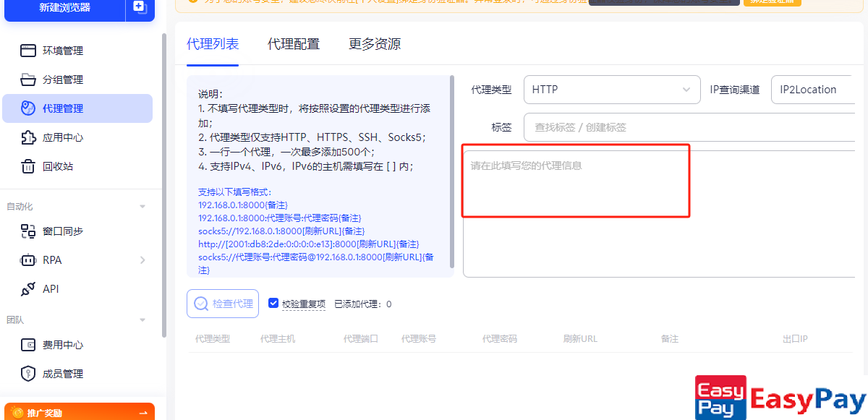Collapse the 团队 sidebar section
This screenshot has width=868, height=420.
point(142,320)
